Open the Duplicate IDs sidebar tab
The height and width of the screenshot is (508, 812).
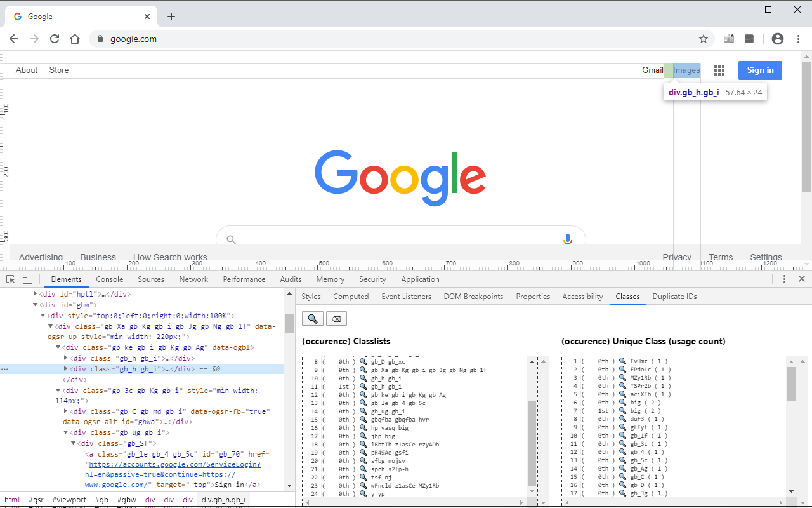click(x=674, y=297)
